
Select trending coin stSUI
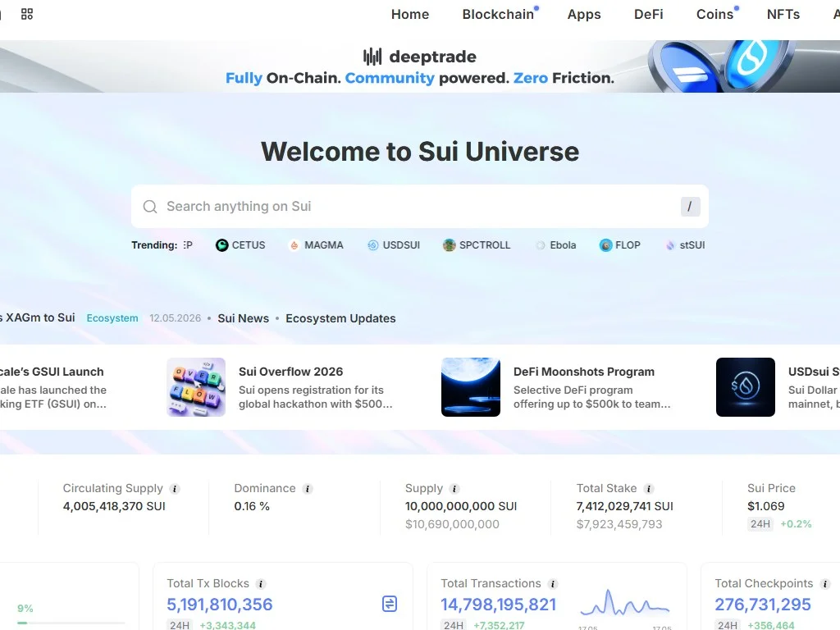(x=685, y=244)
